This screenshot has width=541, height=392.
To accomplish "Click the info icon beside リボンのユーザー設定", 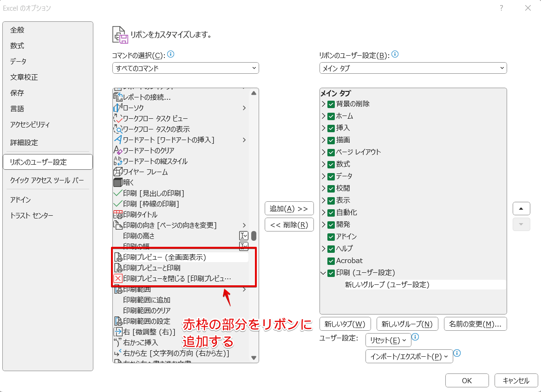I will (394, 54).
